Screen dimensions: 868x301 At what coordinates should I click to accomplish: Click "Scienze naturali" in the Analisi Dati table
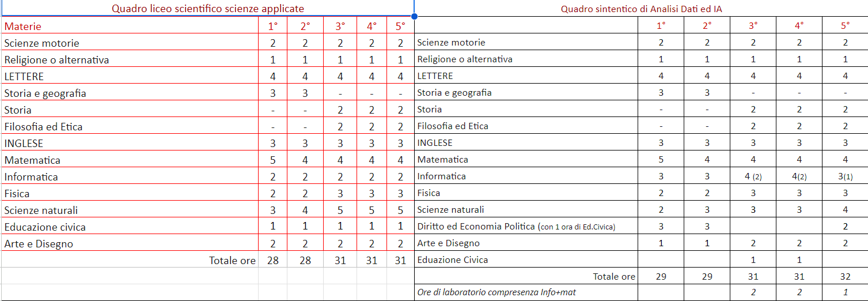click(450, 210)
